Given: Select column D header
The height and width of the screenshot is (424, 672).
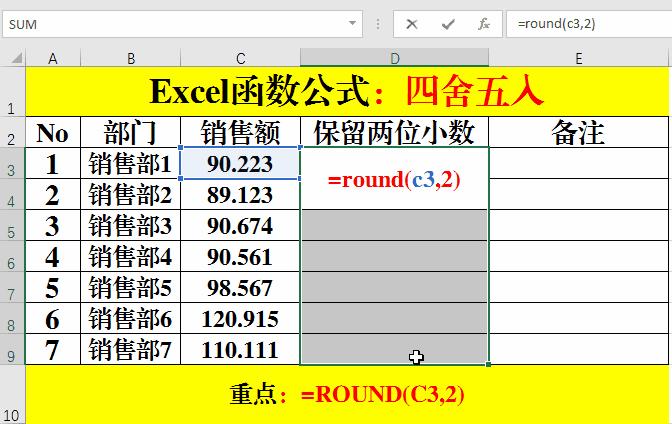Looking at the screenshot, I should click(394, 58).
